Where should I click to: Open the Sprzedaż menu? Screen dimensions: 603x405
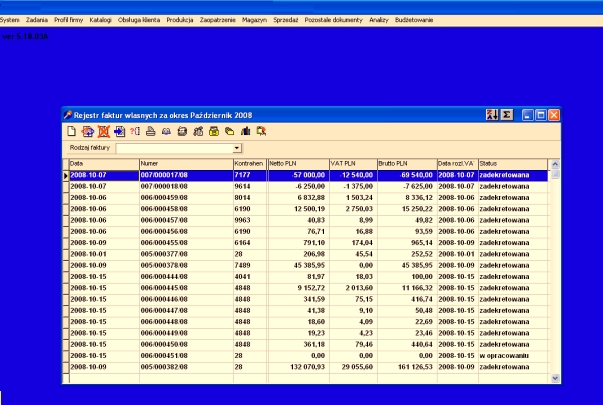point(286,20)
